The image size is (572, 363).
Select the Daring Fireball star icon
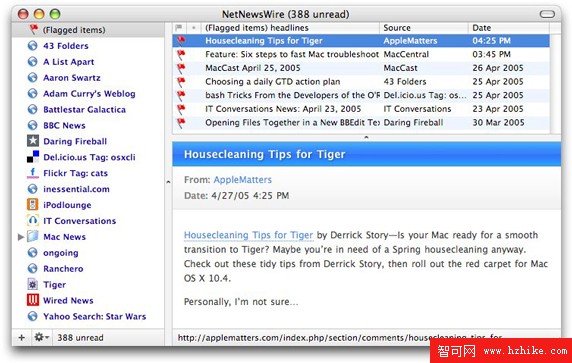(x=33, y=141)
